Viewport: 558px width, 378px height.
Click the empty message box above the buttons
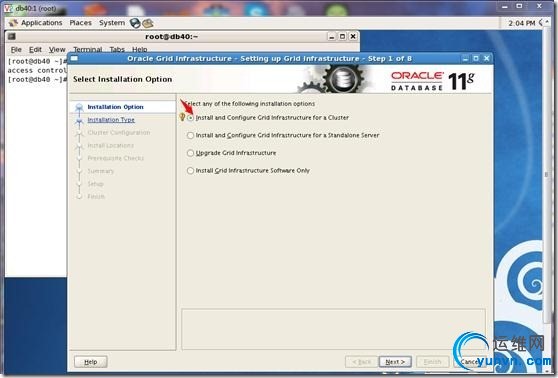click(333, 329)
